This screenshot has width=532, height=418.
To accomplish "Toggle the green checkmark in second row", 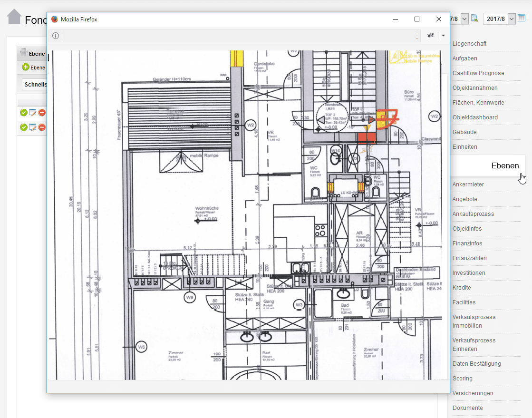I will (24, 127).
